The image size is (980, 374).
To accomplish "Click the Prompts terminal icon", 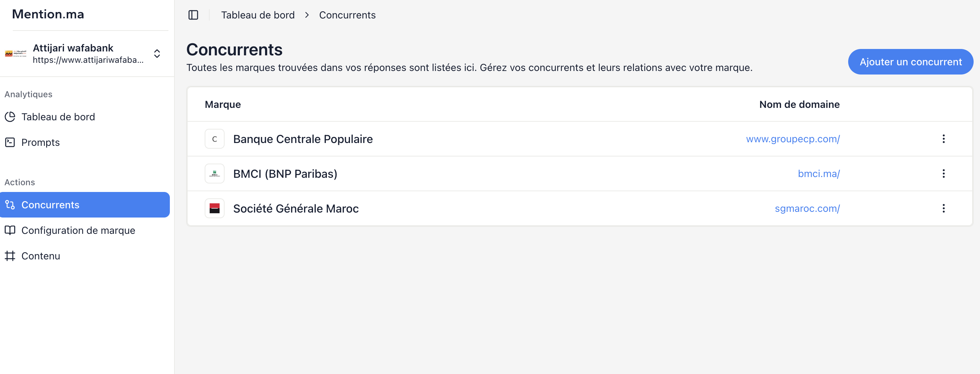I will [10, 143].
